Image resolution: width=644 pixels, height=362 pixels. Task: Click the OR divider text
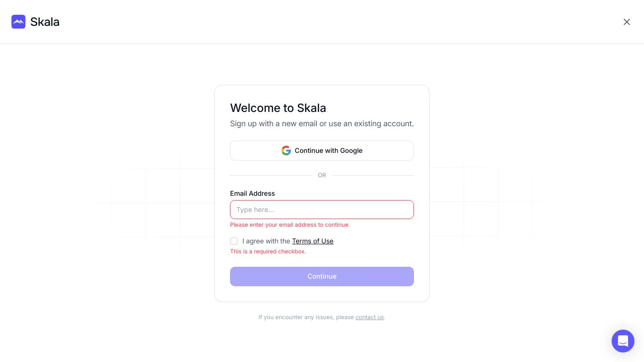click(x=322, y=175)
